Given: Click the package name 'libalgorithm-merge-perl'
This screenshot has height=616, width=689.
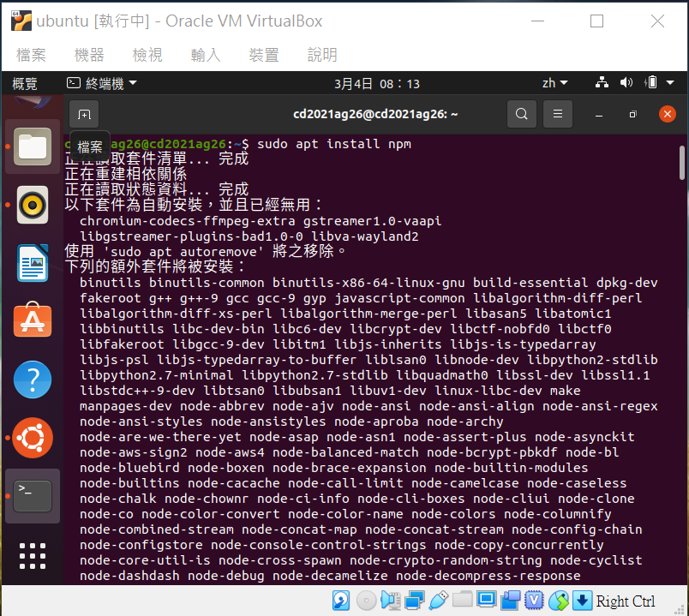Looking at the screenshot, I should pyautogui.click(x=368, y=314).
